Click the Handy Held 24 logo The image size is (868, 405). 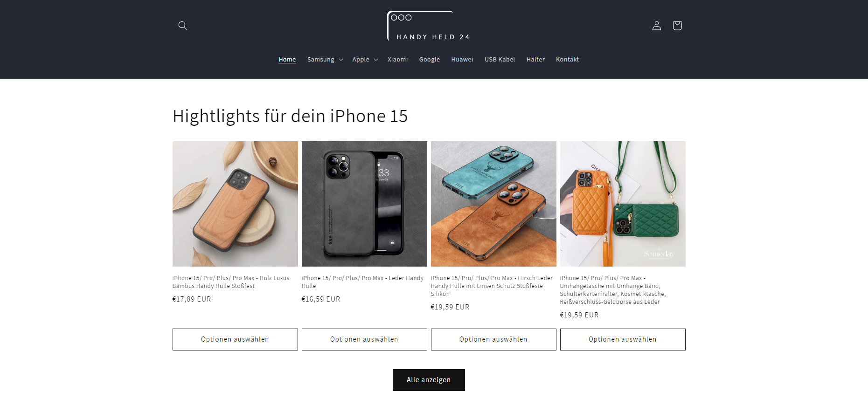429,26
